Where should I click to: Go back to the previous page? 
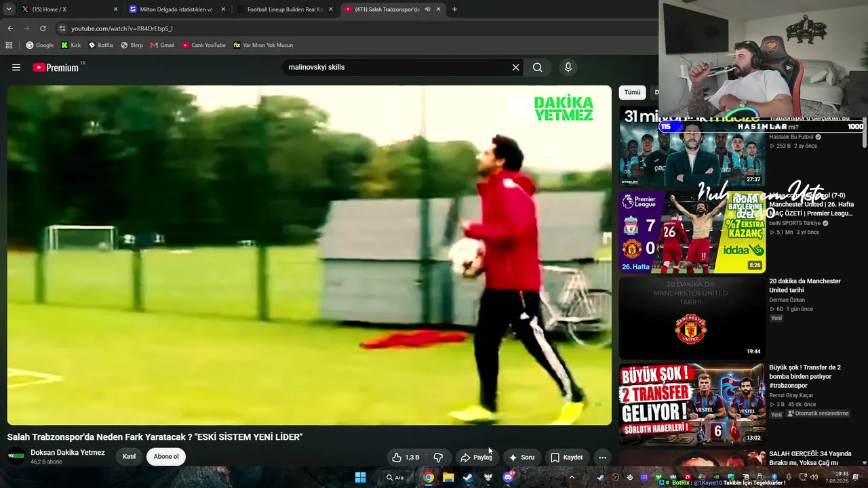(x=10, y=28)
